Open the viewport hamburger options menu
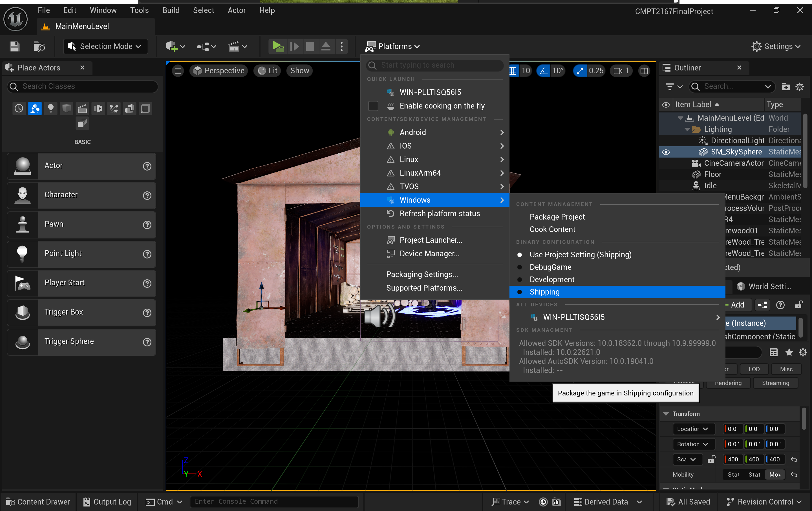Viewport: 812px width, 511px height. point(178,71)
